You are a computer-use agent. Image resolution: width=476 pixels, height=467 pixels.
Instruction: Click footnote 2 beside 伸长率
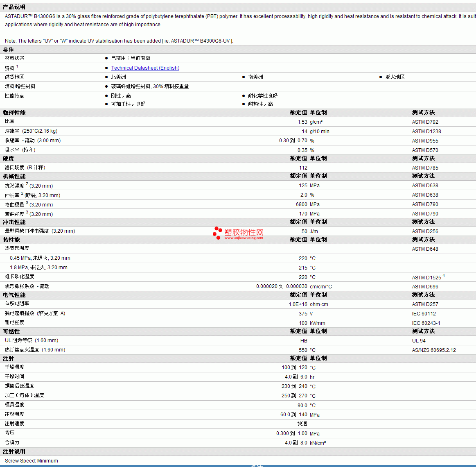click(x=22, y=194)
